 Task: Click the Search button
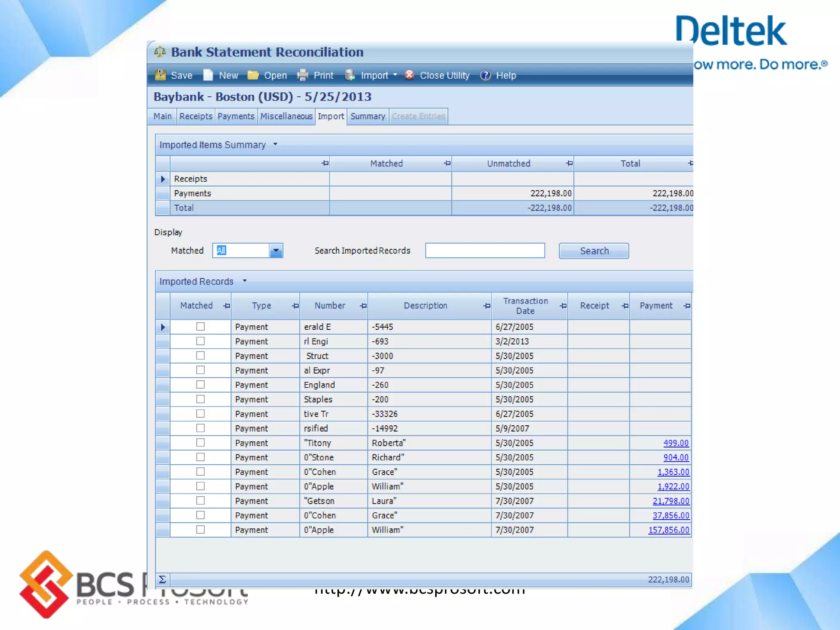[x=593, y=251]
